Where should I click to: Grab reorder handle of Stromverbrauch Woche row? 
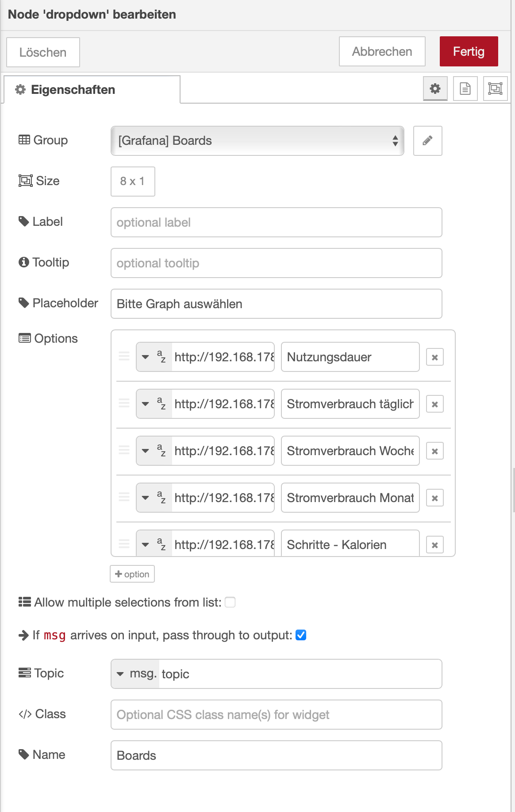coord(124,450)
